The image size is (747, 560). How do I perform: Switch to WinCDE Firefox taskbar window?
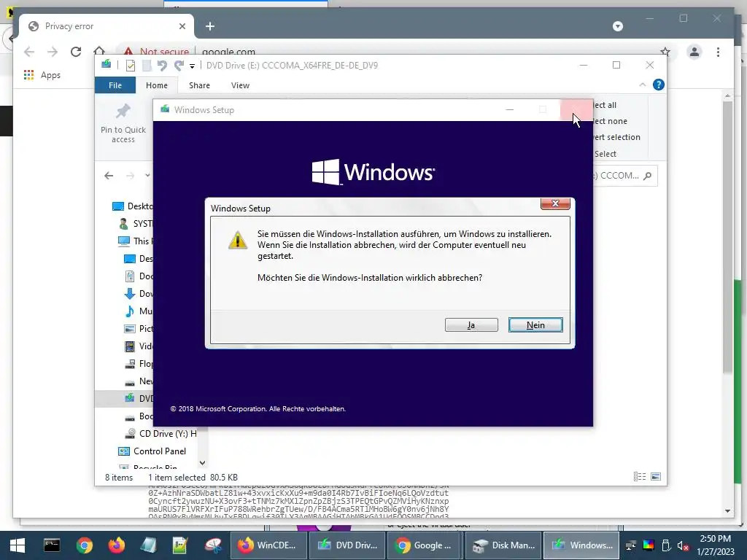pyautogui.click(x=267, y=545)
